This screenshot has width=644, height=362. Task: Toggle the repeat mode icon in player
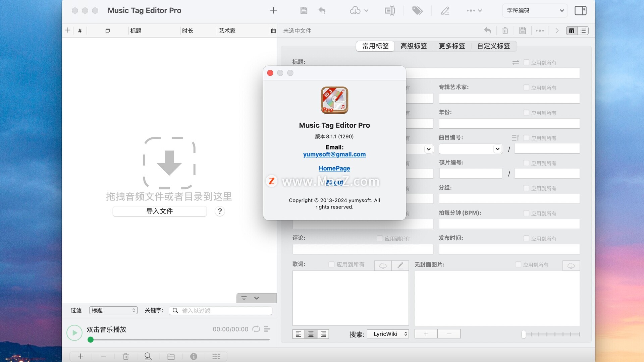coord(256,329)
